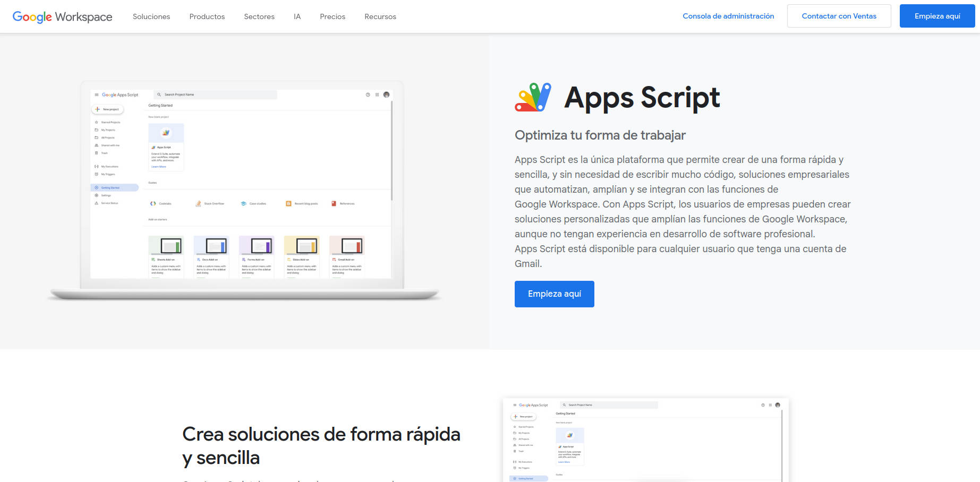
Task: Open the Stack Overflow guide icon
Action: pyautogui.click(x=198, y=203)
